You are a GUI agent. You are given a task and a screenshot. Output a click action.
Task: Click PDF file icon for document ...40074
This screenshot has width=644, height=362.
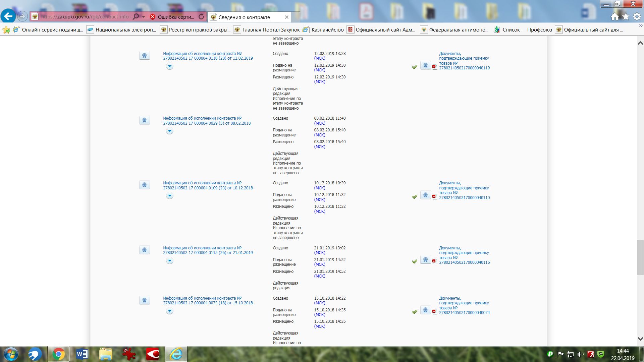click(435, 312)
